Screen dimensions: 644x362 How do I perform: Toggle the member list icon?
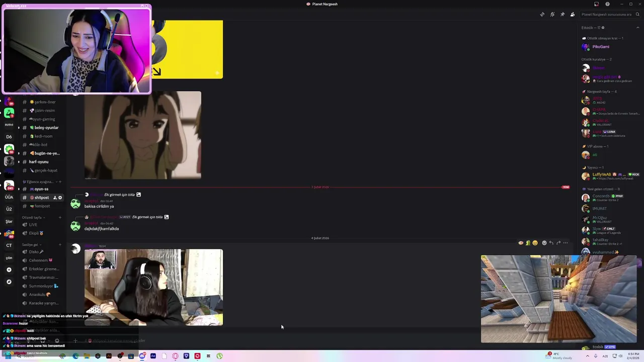click(573, 15)
